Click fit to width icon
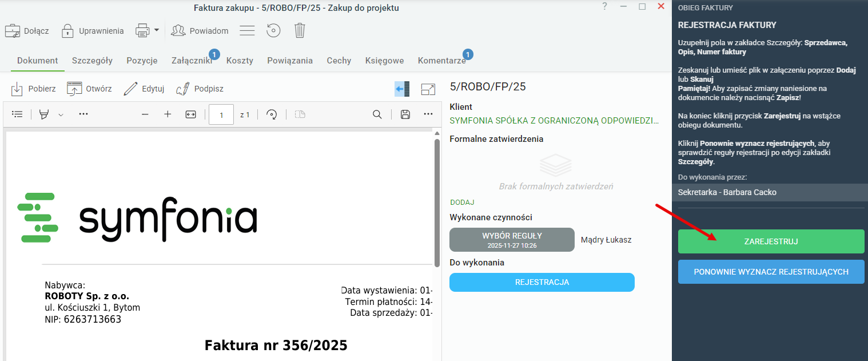The height and width of the screenshot is (361, 868). click(x=191, y=114)
